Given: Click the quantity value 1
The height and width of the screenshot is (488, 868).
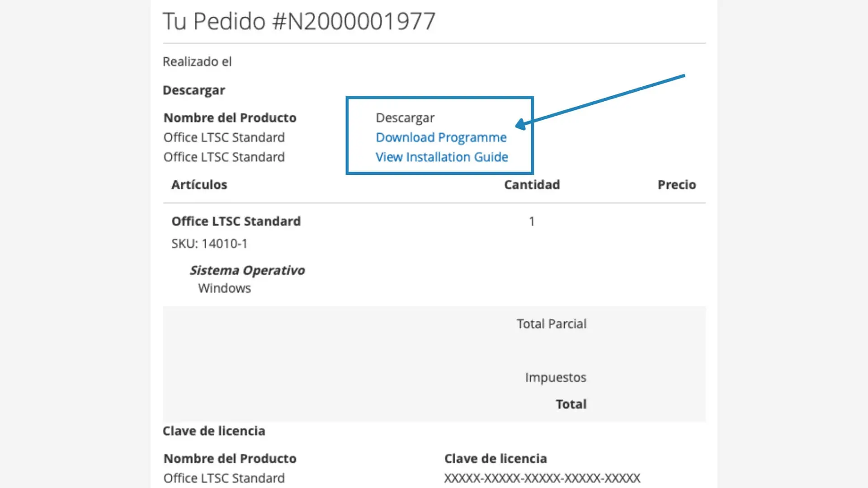Looking at the screenshot, I should (x=532, y=221).
